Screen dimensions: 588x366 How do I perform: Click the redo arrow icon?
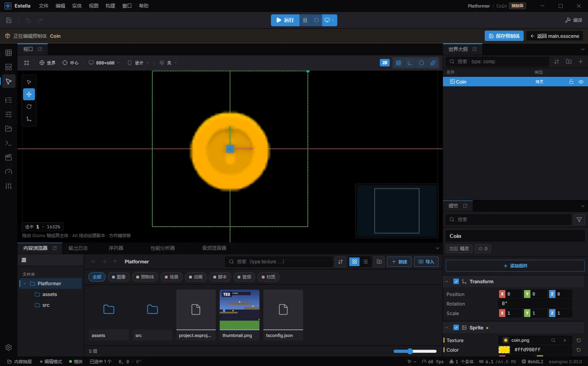(x=40, y=20)
